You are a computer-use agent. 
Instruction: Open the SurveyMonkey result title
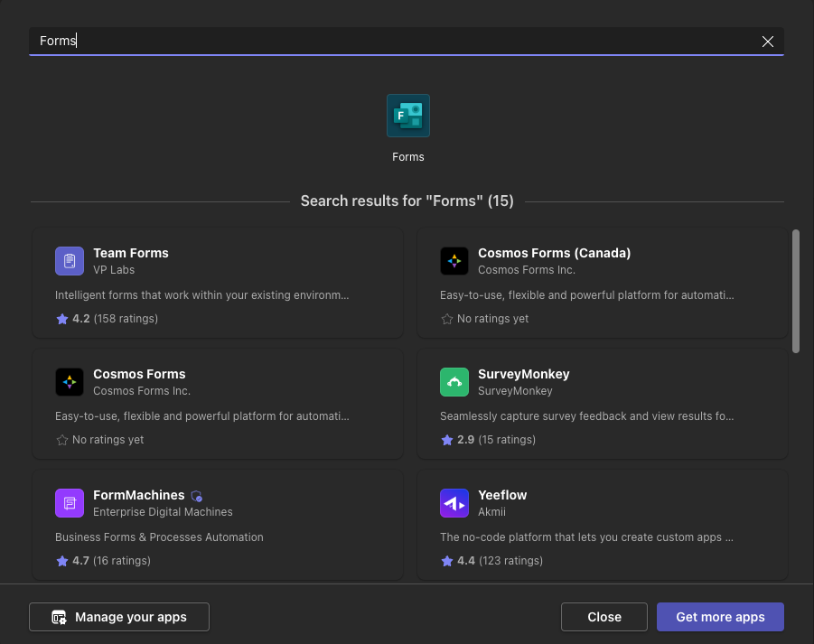click(524, 374)
